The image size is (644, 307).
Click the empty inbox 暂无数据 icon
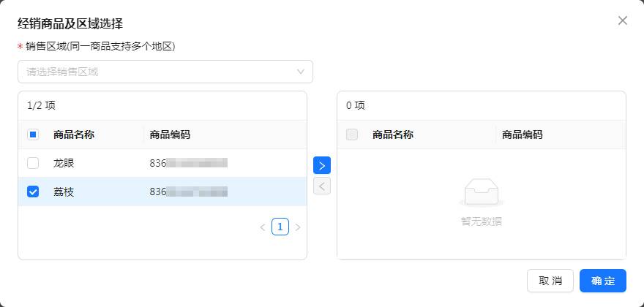coord(481,194)
